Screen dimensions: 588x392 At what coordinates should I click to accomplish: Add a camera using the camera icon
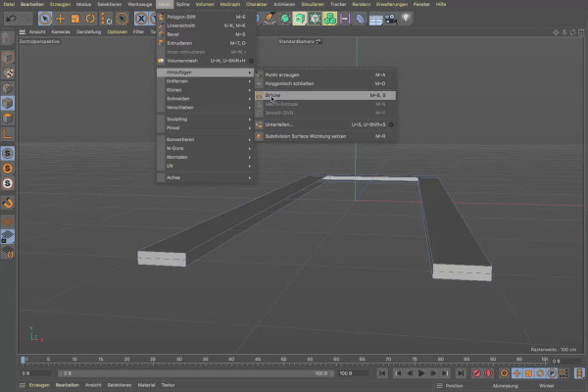(390, 19)
